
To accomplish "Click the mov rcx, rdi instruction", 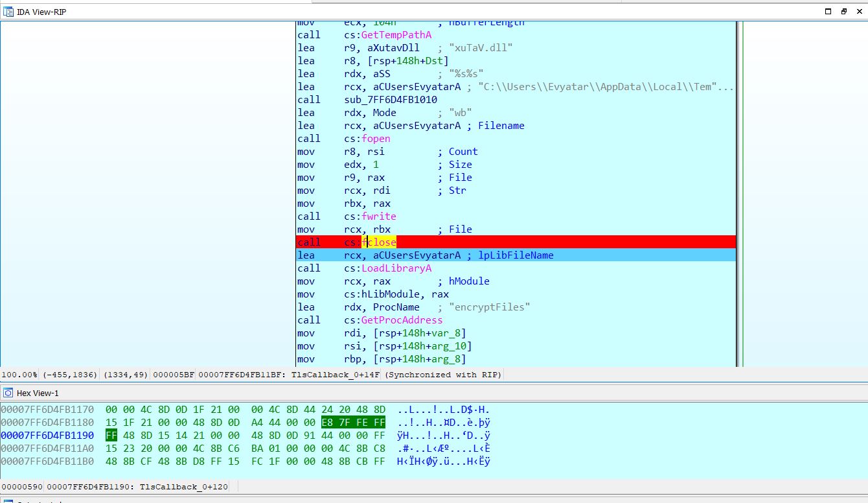I will click(344, 191).
